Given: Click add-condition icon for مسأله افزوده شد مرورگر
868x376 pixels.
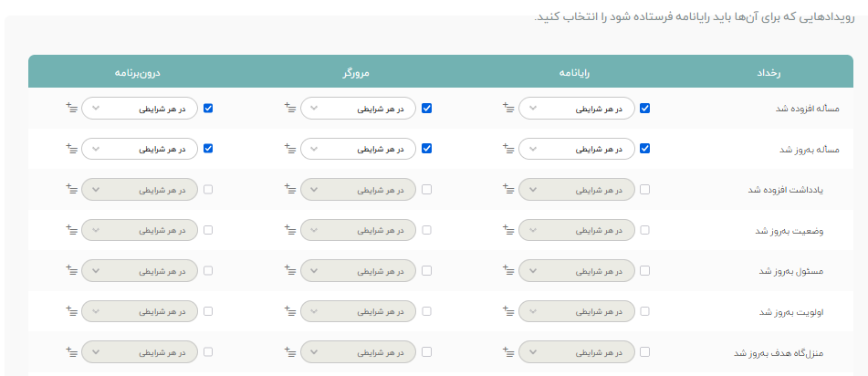Looking at the screenshot, I should pyautogui.click(x=289, y=108).
